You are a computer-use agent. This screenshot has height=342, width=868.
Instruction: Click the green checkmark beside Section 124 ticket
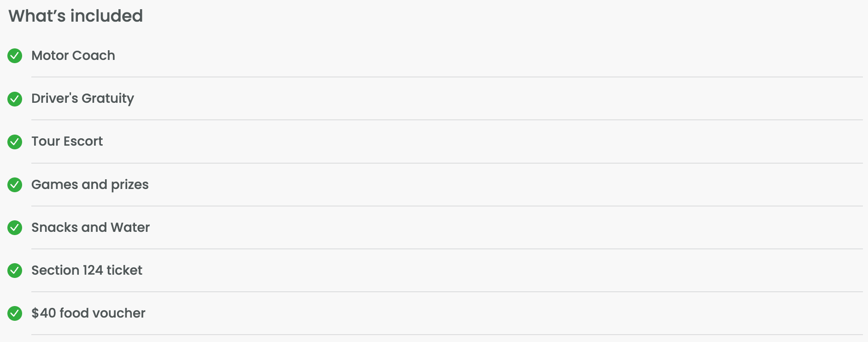pos(15,271)
